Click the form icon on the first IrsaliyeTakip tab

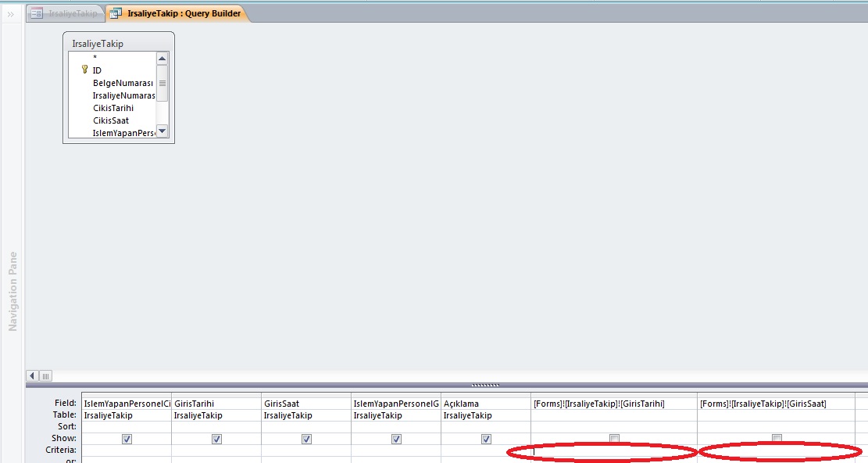(36, 13)
